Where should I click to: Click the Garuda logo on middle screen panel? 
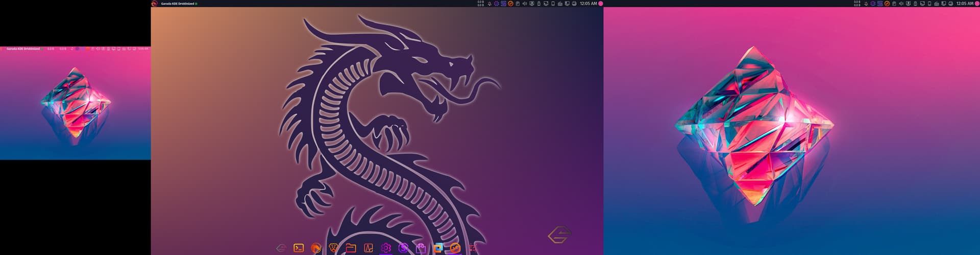point(155,3)
